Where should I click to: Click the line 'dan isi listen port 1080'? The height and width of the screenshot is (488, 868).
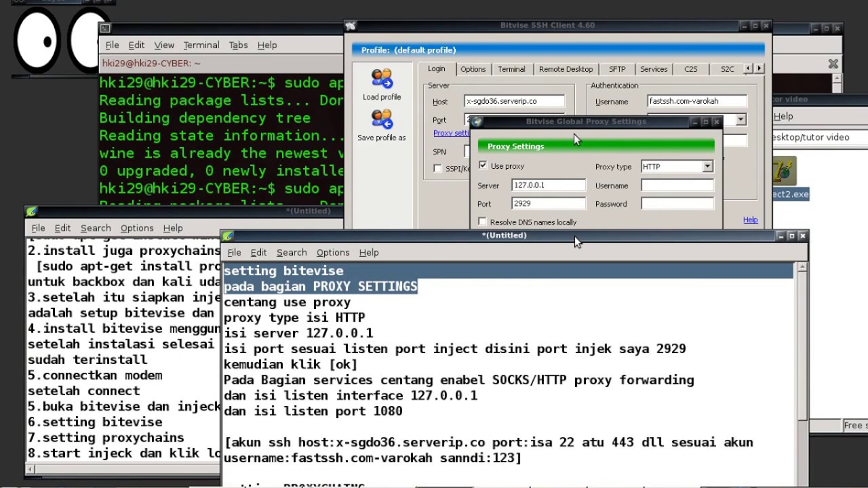[x=313, y=411]
